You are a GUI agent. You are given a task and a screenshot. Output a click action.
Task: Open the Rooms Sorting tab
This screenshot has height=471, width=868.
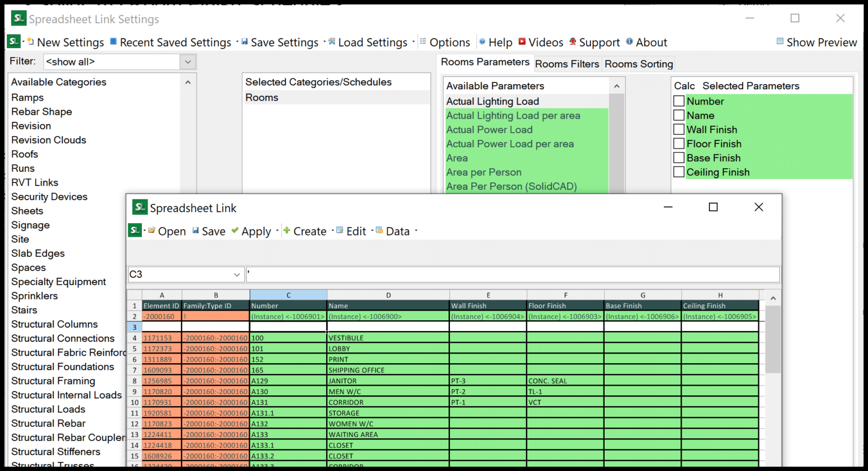pyautogui.click(x=638, y=64)
